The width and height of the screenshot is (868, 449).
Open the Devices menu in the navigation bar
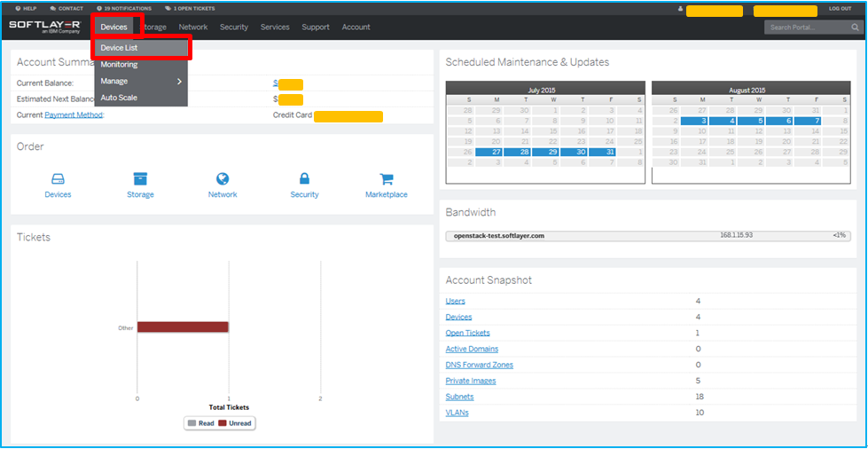[x=114, y=28]
